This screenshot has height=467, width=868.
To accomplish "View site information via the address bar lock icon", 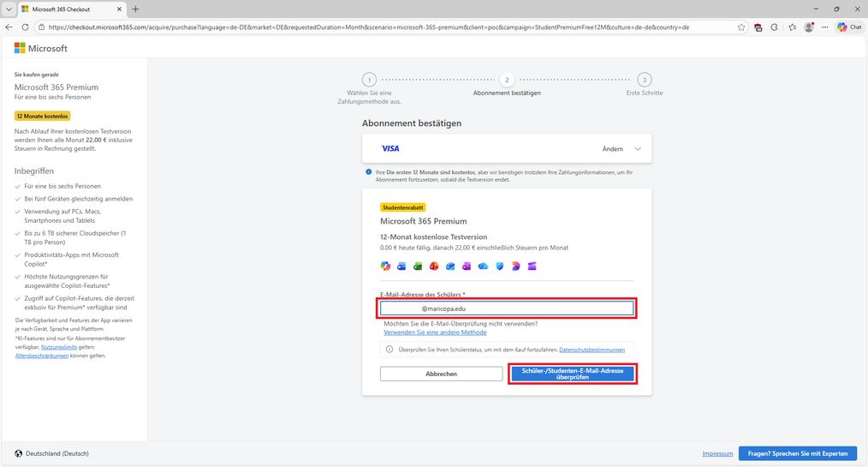I will click(42, 27).
